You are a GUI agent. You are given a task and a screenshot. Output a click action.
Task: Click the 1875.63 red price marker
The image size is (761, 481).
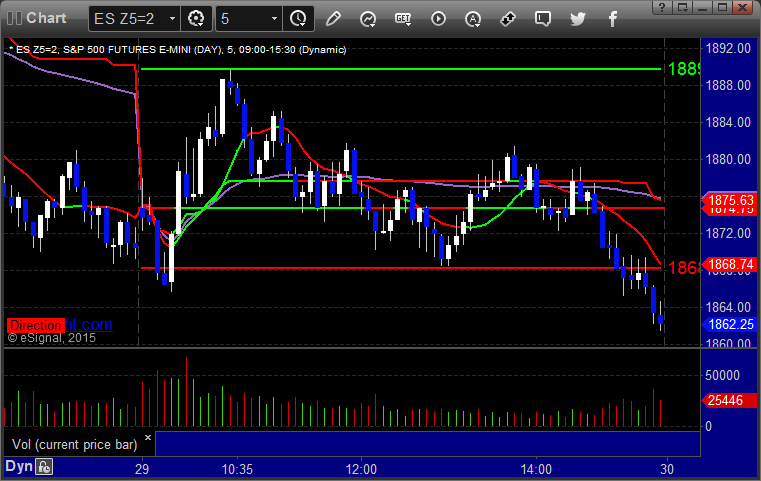tap(730, 200)
